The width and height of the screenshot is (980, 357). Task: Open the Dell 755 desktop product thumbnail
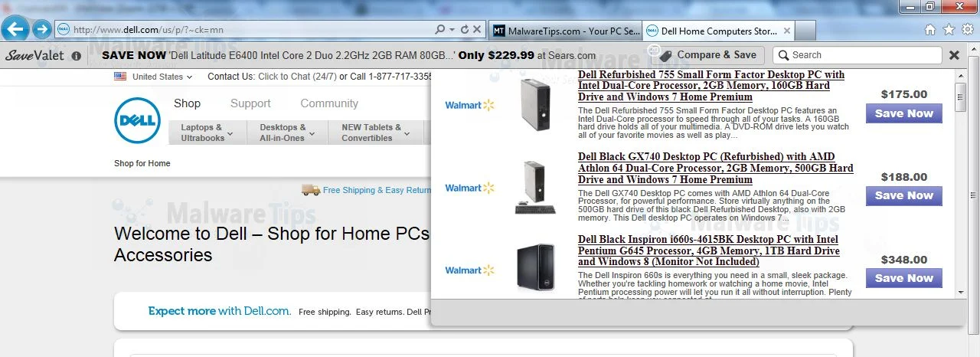[534, 103]
